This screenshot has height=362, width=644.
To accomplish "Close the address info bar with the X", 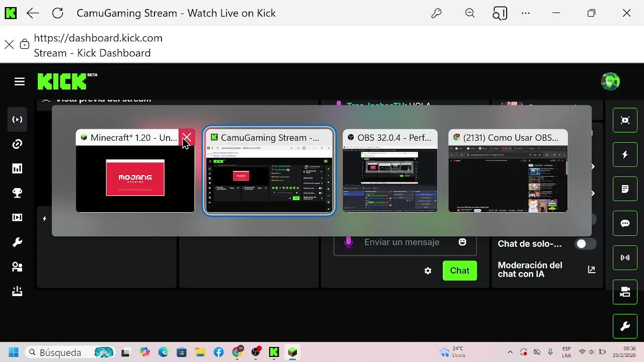I will (9, 44).
